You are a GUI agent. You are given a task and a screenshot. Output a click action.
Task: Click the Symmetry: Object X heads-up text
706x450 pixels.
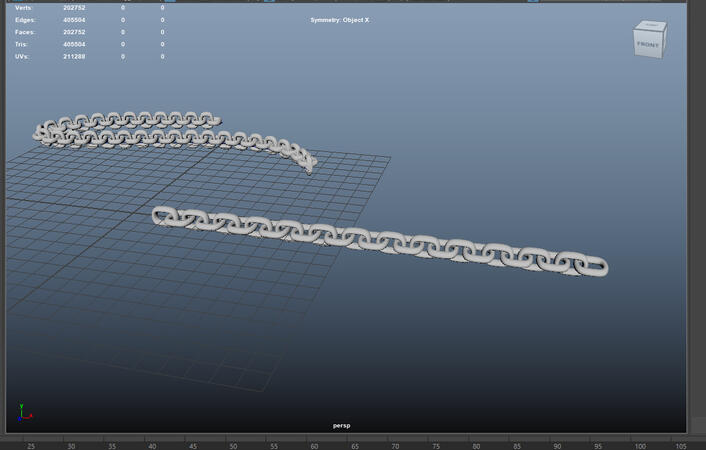(340, 20)
